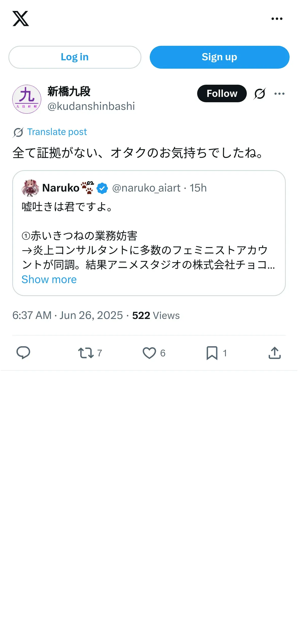Screen dimensions: 298x644
Task: Click the Grok icon beside Translate post
Action: pyautogui.click(x=18, y=132)
